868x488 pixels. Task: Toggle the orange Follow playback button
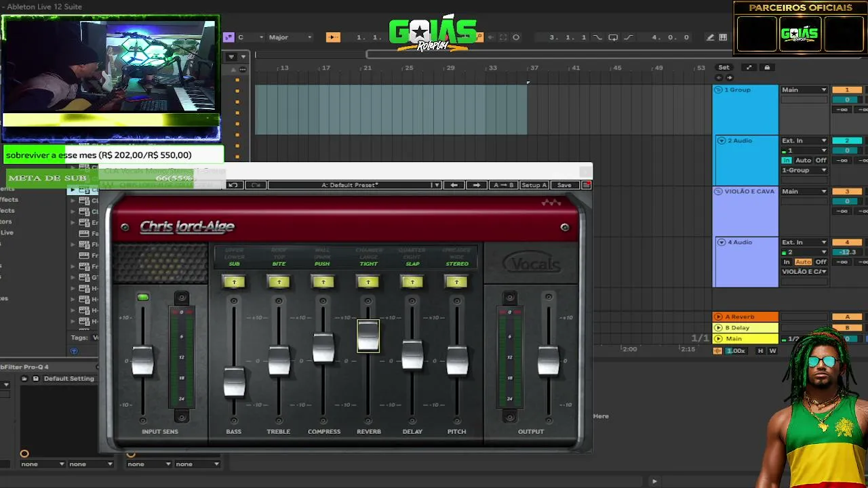[333, 37]
